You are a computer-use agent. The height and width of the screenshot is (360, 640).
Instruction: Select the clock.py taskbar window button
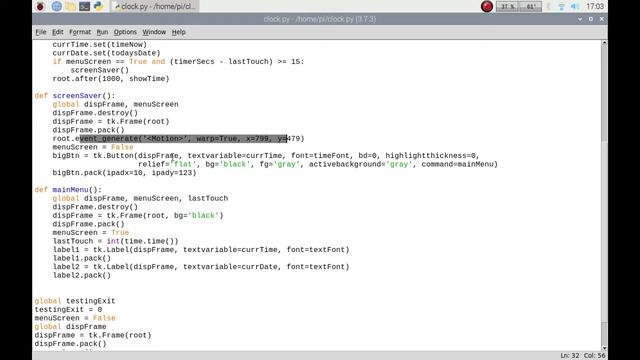155,6
